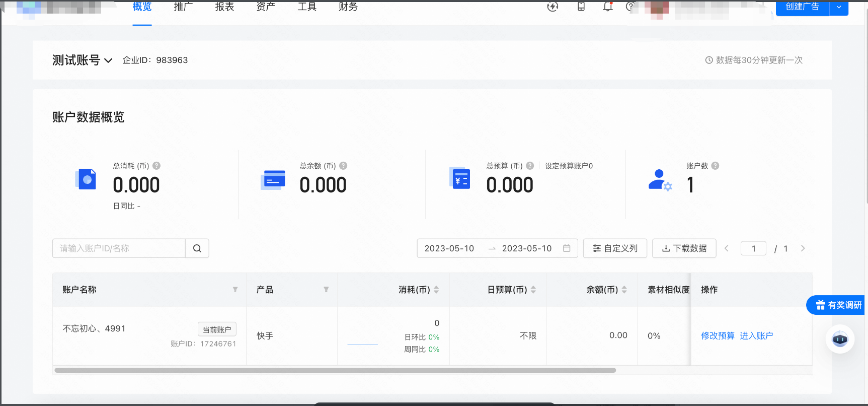Focus the 请输入账户ID/名称 search field
The height and width of the screenshot is (406, 868).
tap(119, 248)
